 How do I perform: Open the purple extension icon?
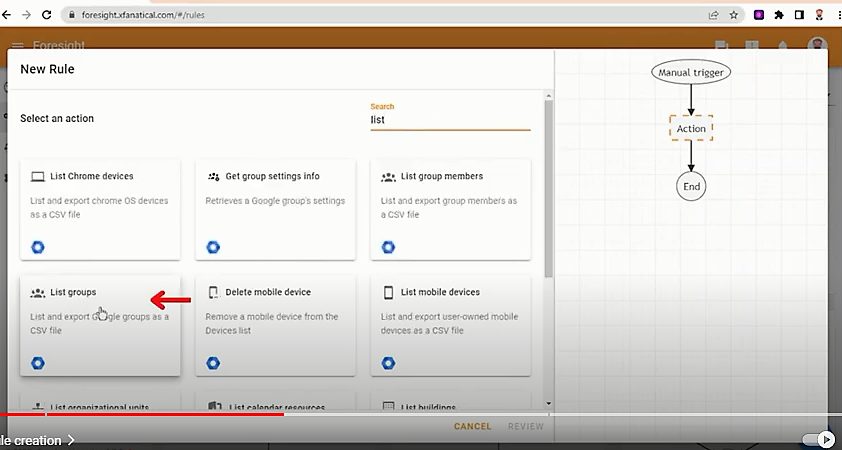pyautogui.click(x=759, y=15)
